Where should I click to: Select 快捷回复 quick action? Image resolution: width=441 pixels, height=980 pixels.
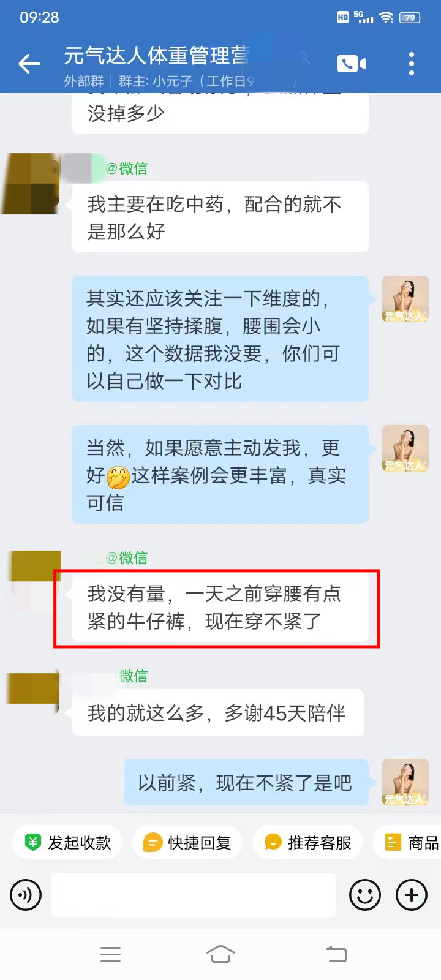click(187, 843)
